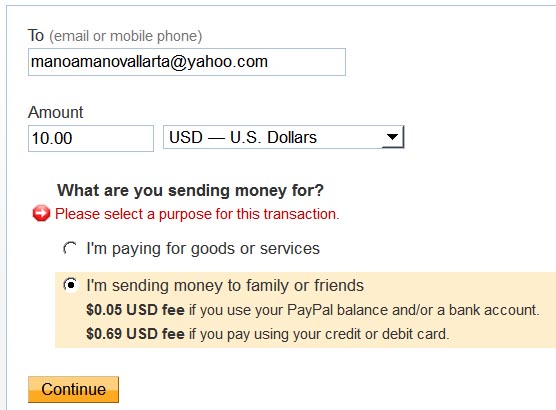The height and width of the screenshot is (410, 556).
Task: Focus the To email address input field
Action: (x=187, y=62)
